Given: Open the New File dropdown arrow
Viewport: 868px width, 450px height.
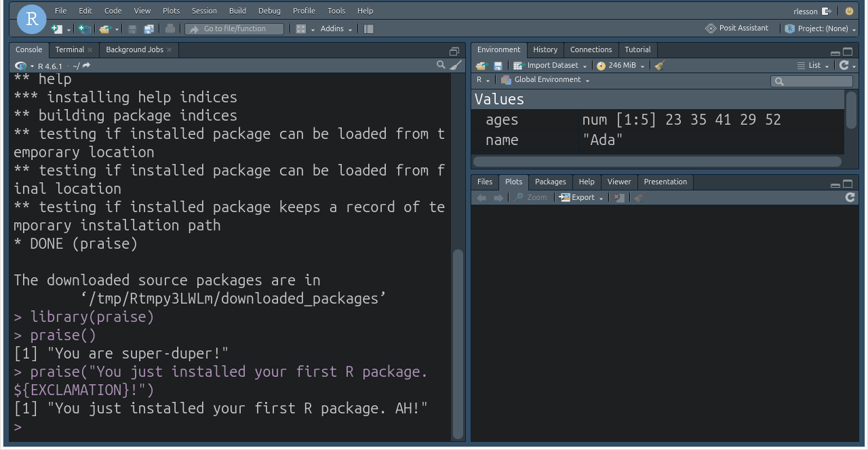Looking at the screenshot, I should (x=68, y=29).
